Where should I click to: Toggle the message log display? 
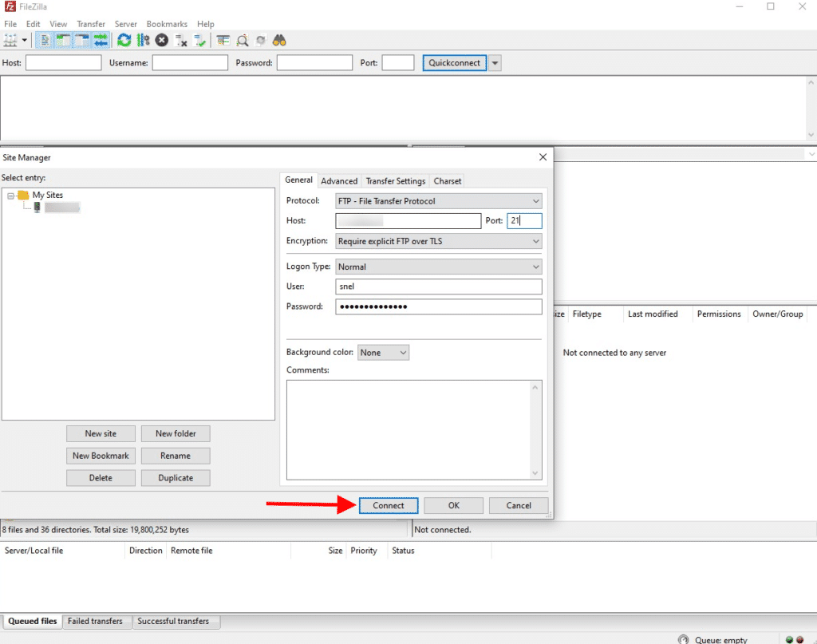pyautogui.click(x=45, y=40)
